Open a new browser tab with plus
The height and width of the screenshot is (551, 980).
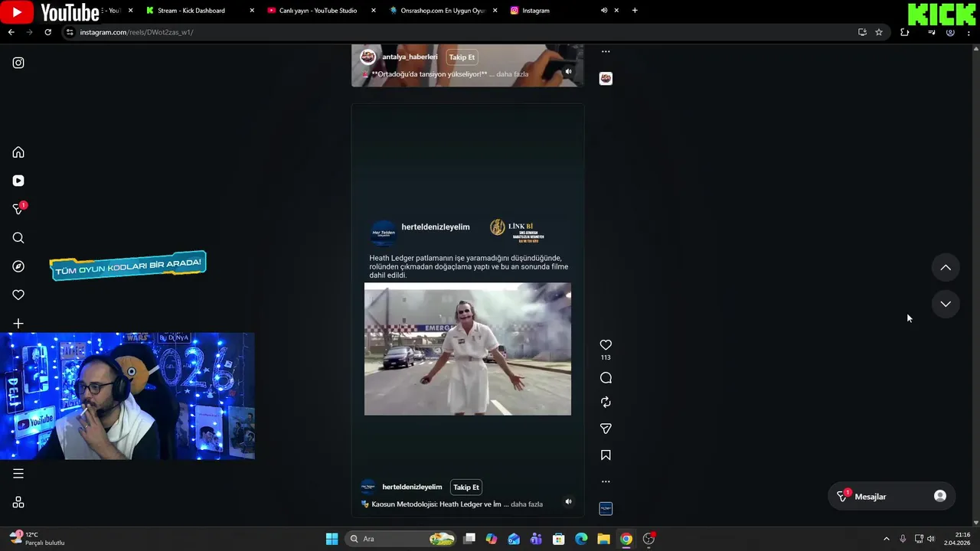(635, 11)
